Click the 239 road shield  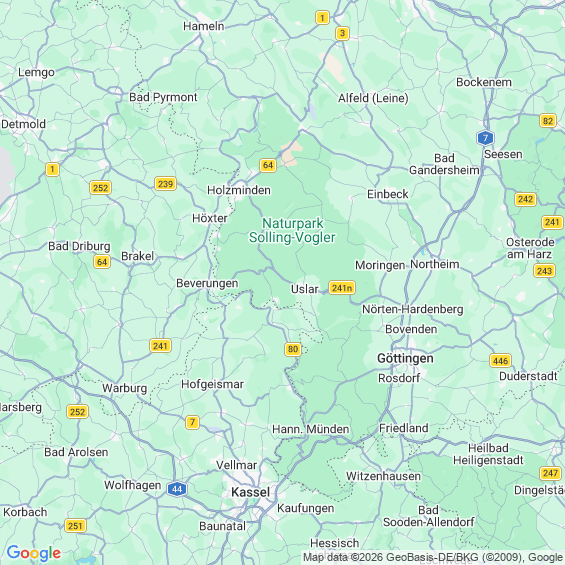point(165,184)
